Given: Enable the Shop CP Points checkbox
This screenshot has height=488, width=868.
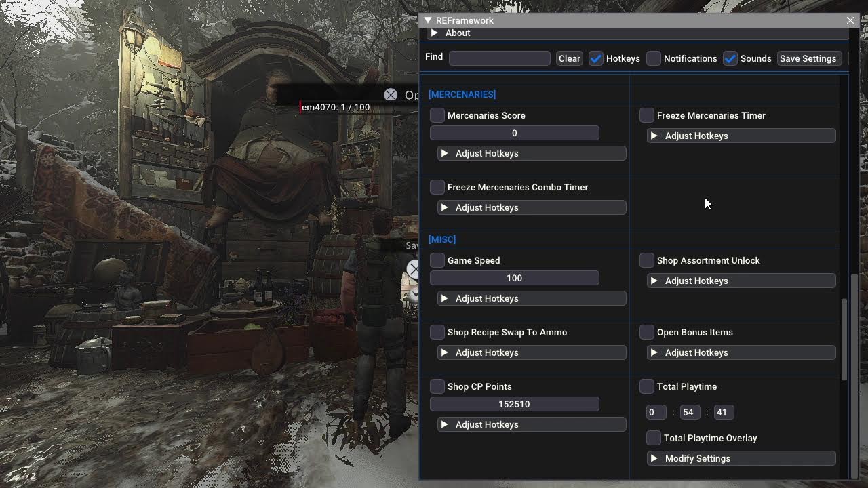Looking at the screenshot, I should coord(437,386).
